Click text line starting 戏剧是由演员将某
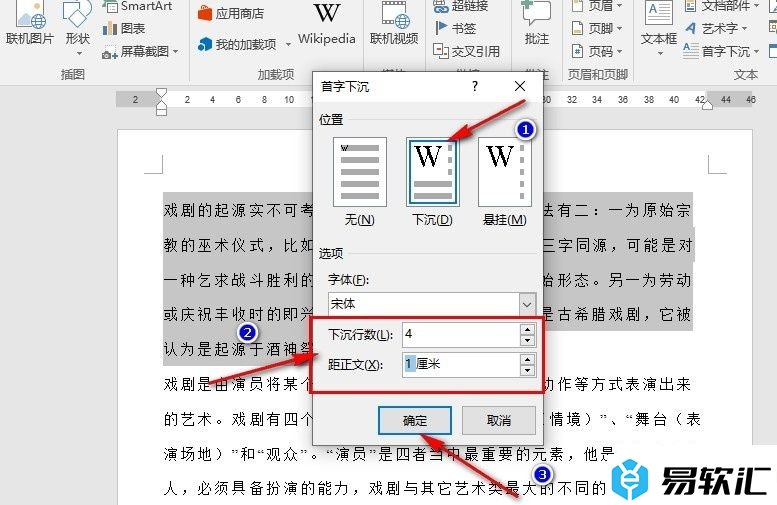Screen dimensions: 777x505 (239, 384)
